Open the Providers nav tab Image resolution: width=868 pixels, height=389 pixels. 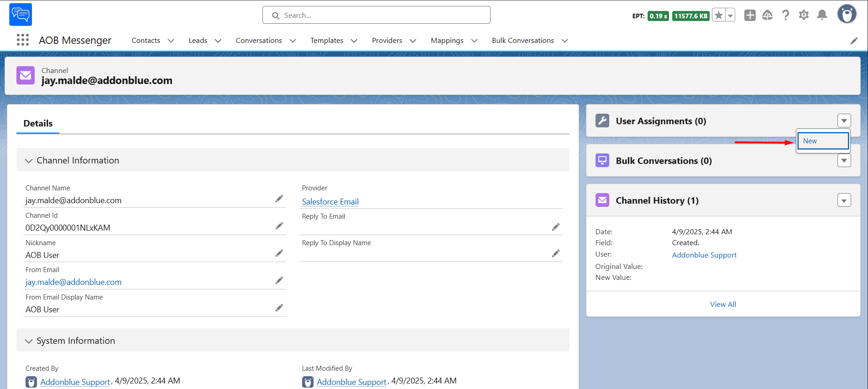387,41
